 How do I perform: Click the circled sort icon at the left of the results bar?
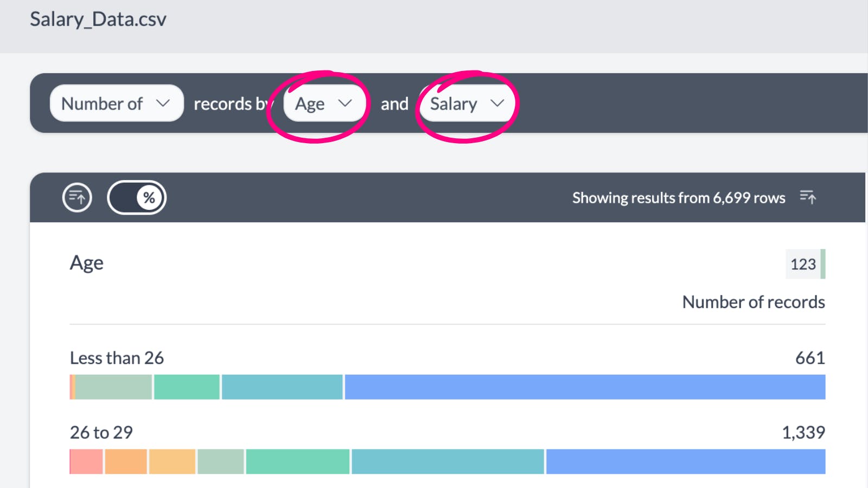(77, 197)
